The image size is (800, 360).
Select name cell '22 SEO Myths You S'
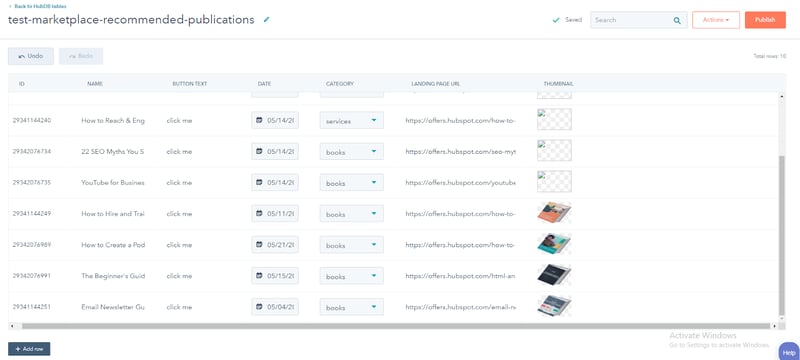pos(113,151)
